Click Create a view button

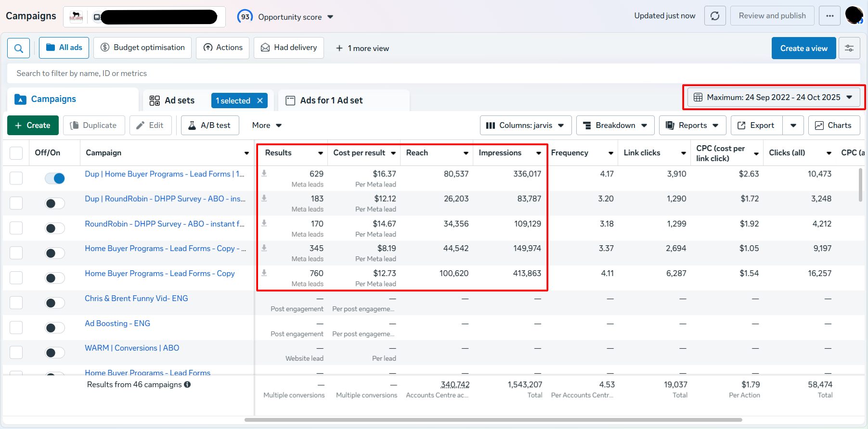click(x=803, y=48)
